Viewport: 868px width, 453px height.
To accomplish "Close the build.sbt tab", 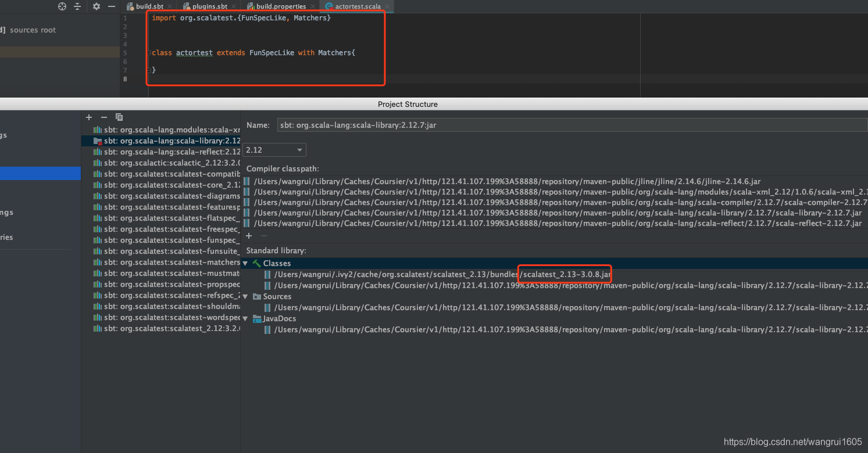I will [x=170, y=7].
